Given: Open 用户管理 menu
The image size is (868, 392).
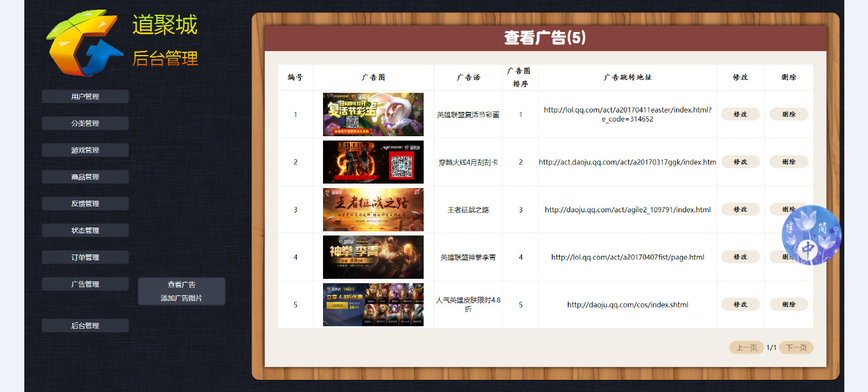Looking at the screenshot, I should click(85, 97).
